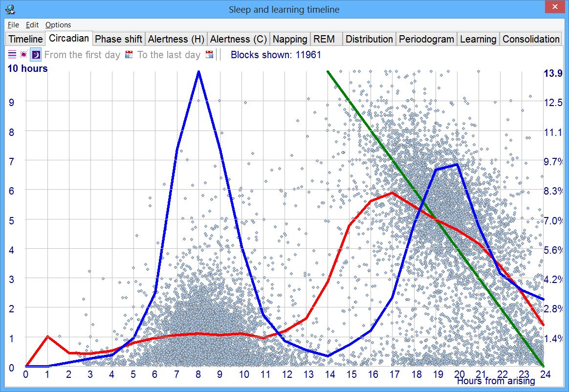Viewport: 569px width, 392px height.
Task: Open the last day calendar picker icon
Action: click(x=210, y=55)
